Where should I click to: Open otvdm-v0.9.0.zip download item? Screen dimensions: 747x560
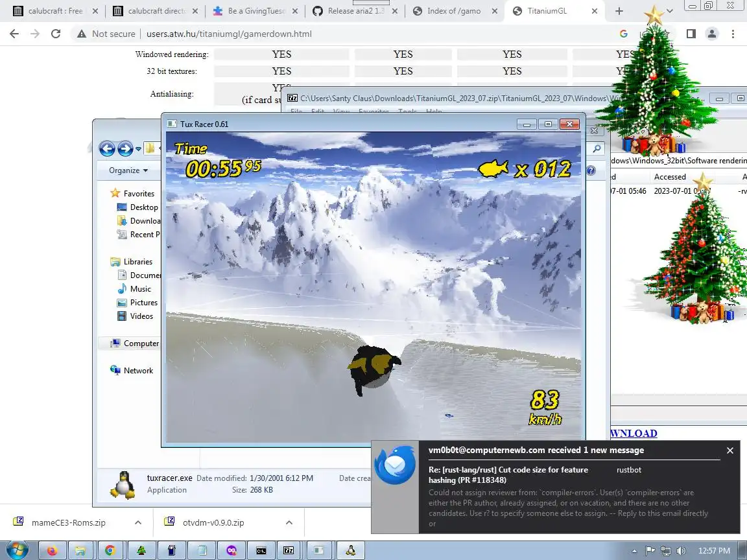213,522
